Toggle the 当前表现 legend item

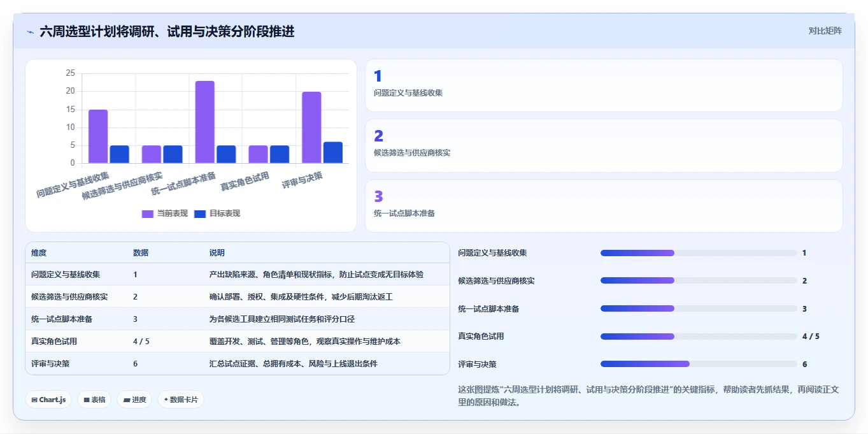[164, 213]
